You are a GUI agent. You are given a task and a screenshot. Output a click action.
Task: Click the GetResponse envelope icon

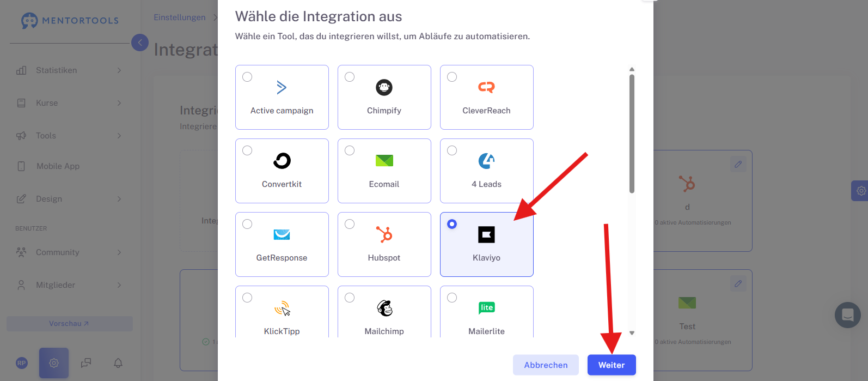[282, 234]
